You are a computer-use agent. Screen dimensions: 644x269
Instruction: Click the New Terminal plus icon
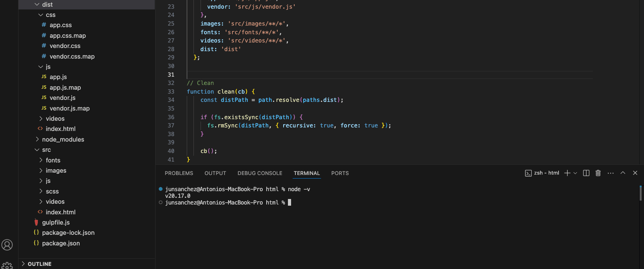(x=567, y=173)
